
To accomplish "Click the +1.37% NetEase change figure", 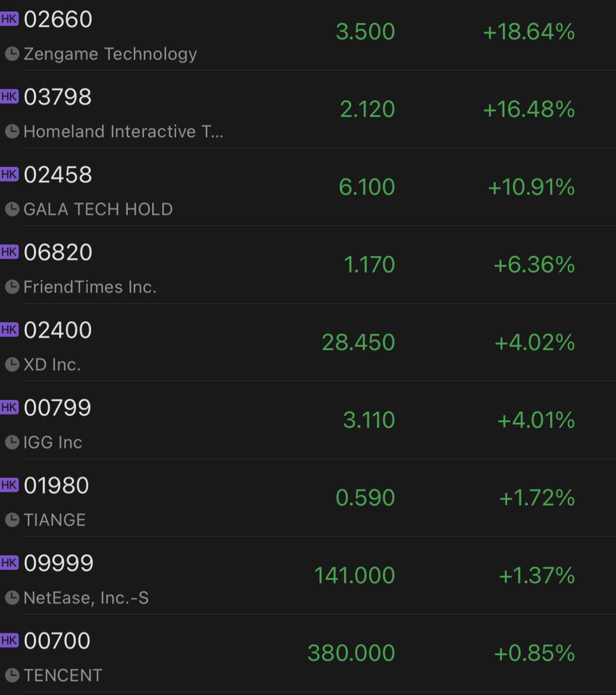I will click(x=537, y=576).
